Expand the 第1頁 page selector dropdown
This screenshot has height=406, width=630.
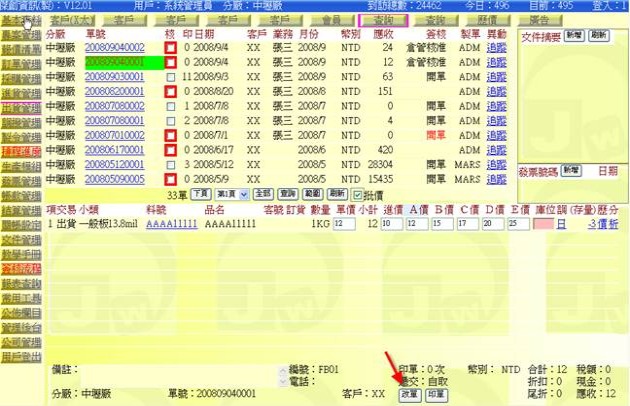(x=229, y=194)
